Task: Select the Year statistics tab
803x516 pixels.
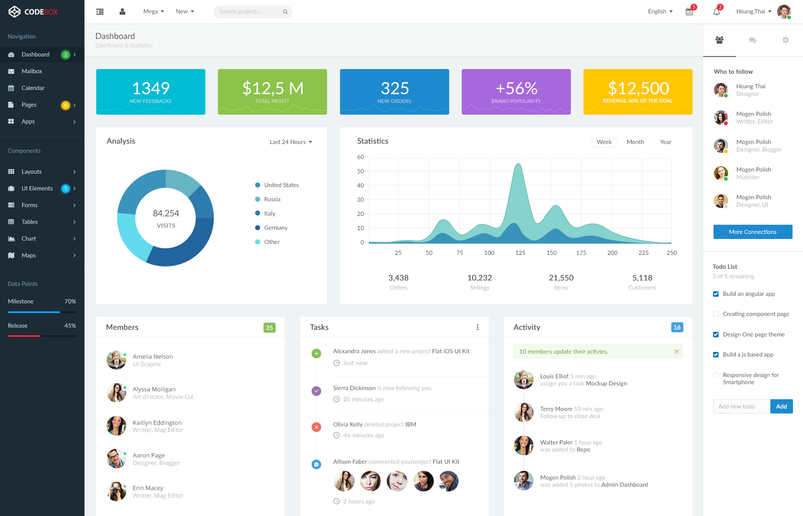Action: 665,142
